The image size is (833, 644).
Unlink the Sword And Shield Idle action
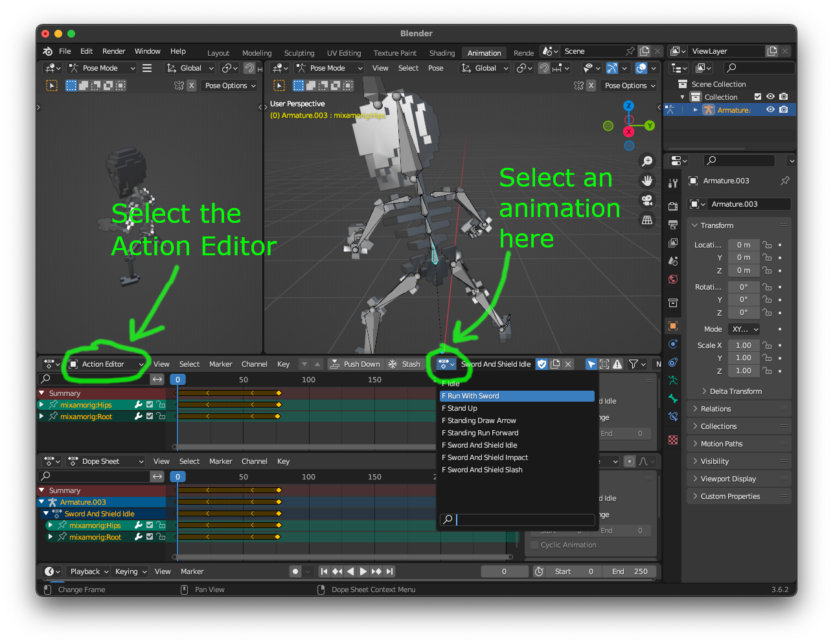568,364
